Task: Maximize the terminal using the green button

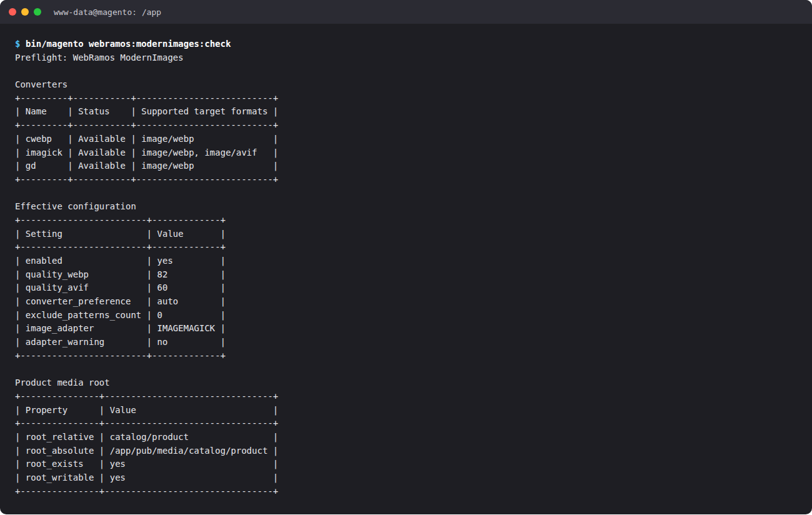Action: click(x=37, y=12)
